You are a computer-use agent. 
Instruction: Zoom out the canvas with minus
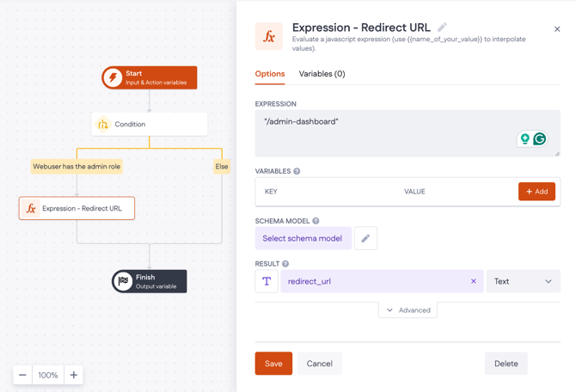23,375
